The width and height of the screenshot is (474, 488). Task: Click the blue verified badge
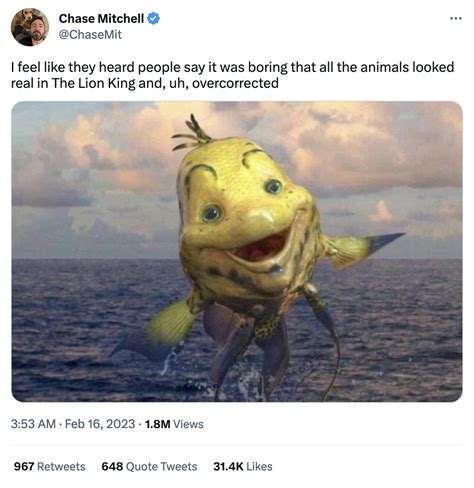point(153,18)
